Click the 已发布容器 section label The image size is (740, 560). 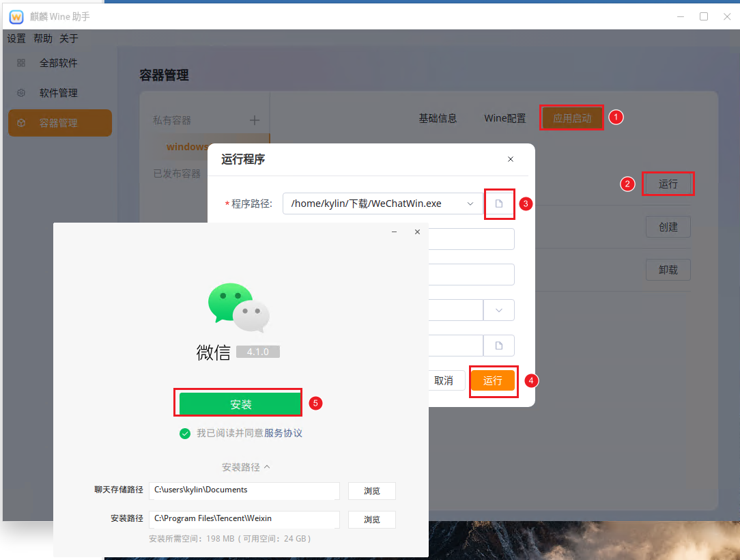coord(177,173)
